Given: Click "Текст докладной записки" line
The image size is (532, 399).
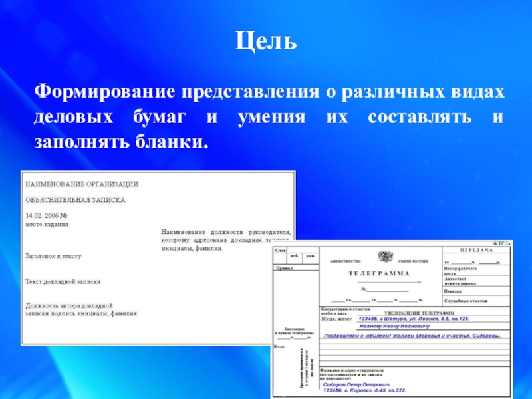Looking at the screenshot, I should point(63,281).
